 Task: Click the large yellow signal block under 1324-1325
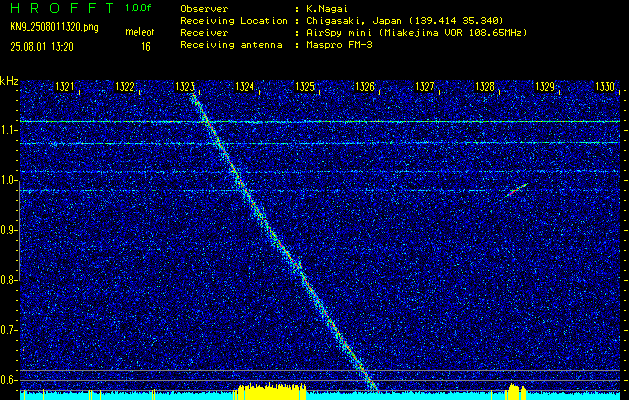(270, 392)
